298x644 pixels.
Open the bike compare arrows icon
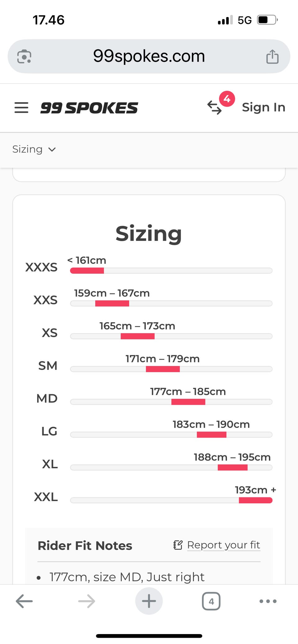tap(214, 108)
